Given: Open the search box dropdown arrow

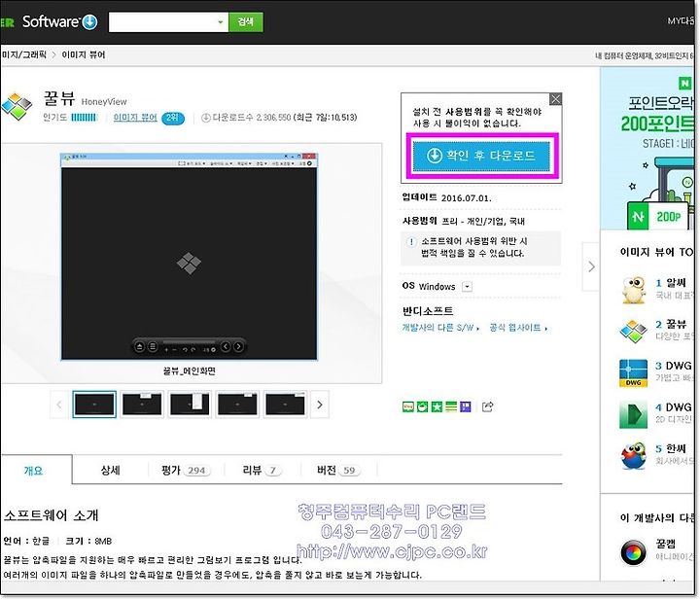Looking at the screenshot, I should pos(220,21).
